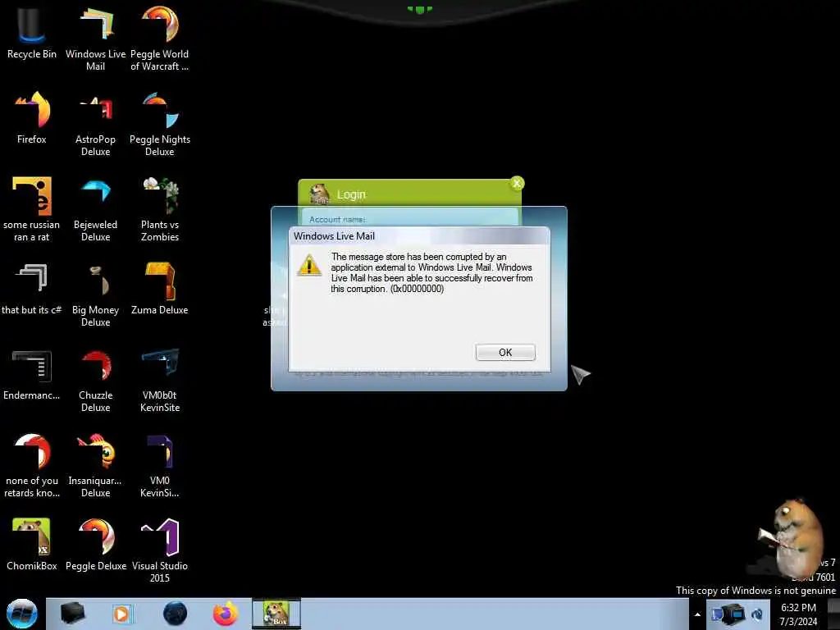The height and width of the screenshot is (630, 840).
Task: Select AstroPop Deluxe desktop icon
Action: (x=95, y=125)
